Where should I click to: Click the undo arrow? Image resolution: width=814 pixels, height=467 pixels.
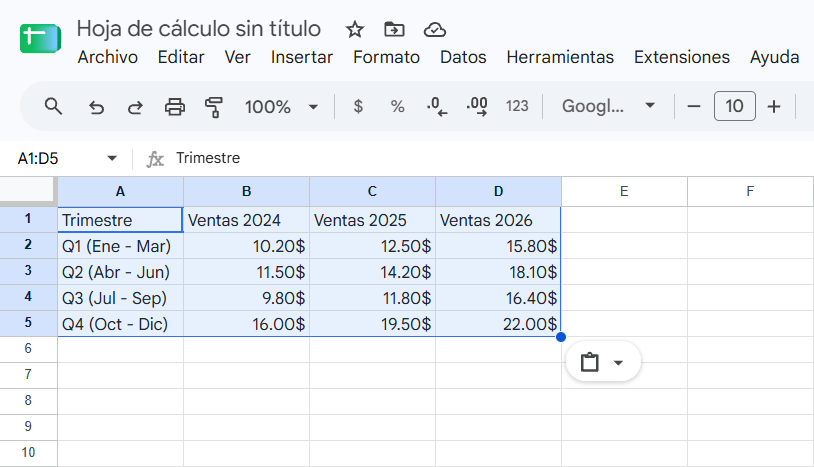[96, 107]
